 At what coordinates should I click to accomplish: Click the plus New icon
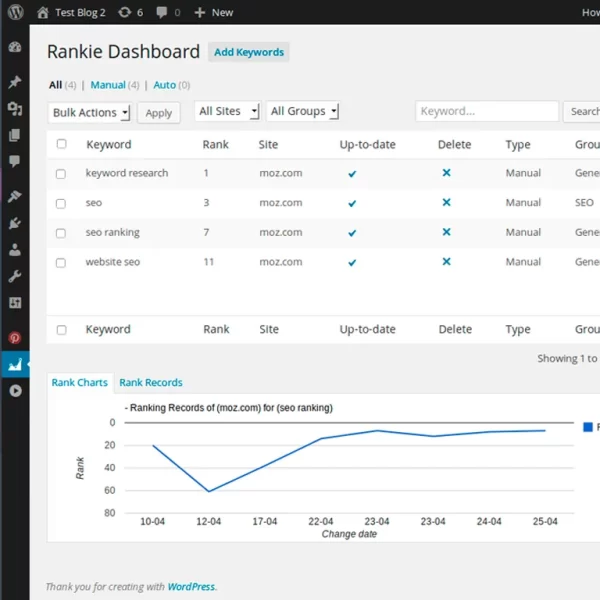(199, 13)
